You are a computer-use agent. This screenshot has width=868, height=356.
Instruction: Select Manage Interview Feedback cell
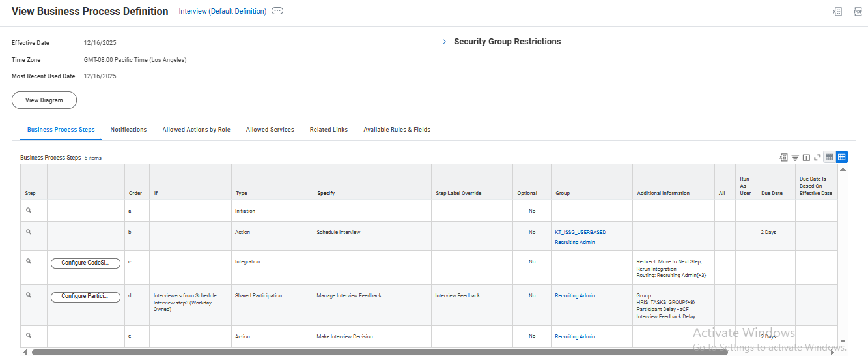pos(372,305)
